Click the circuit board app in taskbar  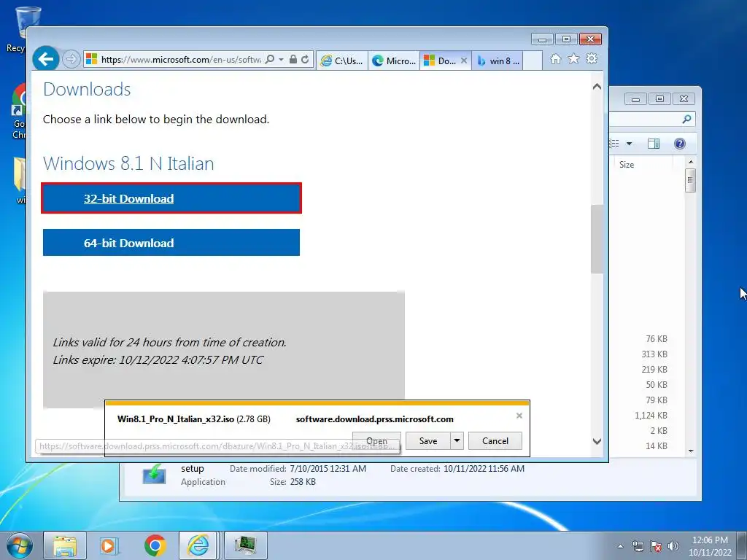tap(245, 545)
